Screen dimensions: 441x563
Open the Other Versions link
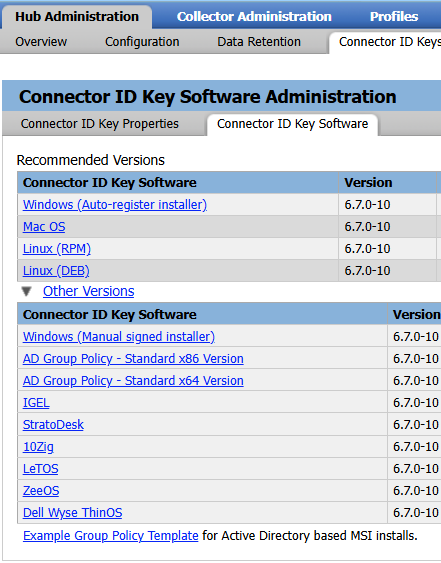pyautogui.click(x=89, y=291)
